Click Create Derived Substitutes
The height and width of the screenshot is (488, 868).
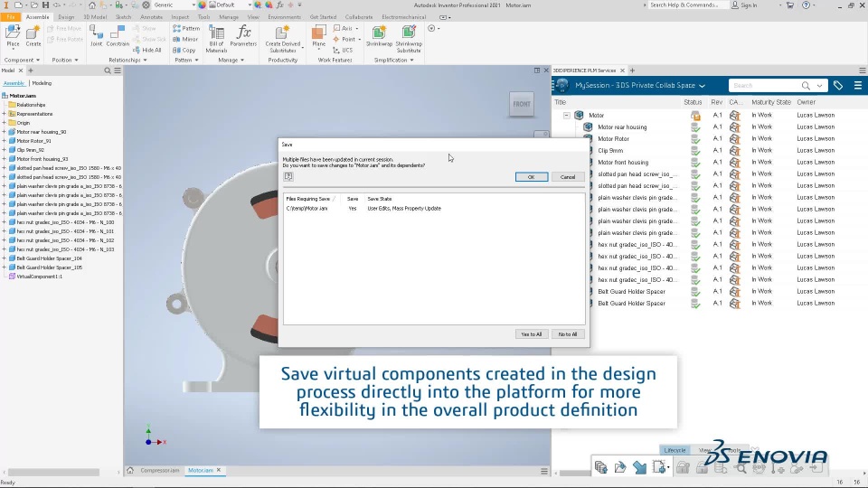tap(283, 39)
